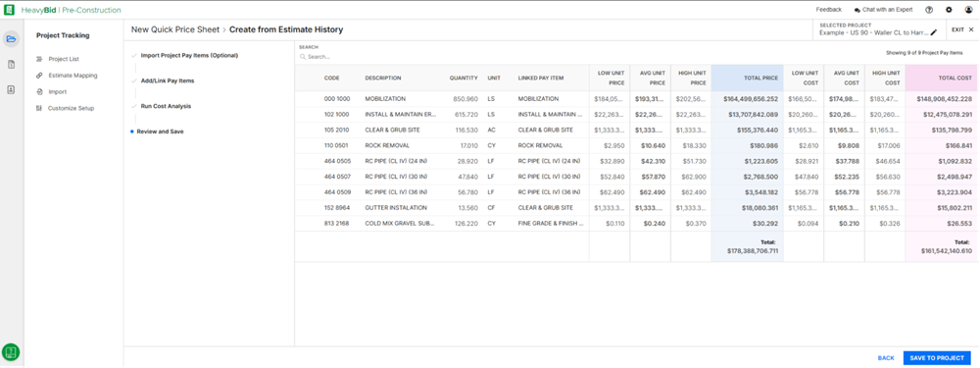Click FINE GRADE & FINISH linked pay item
The height and width of the screenshot is (368, 980).
(550, 223)
